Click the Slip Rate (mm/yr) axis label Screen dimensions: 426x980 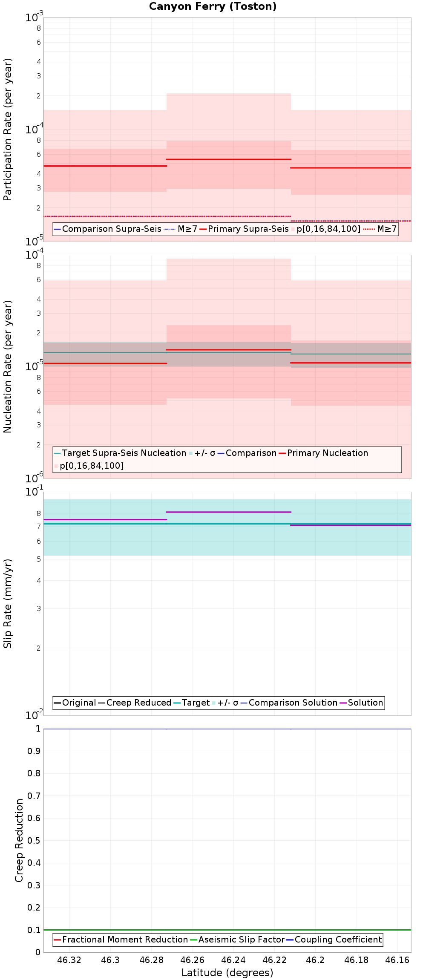[8, 603]
